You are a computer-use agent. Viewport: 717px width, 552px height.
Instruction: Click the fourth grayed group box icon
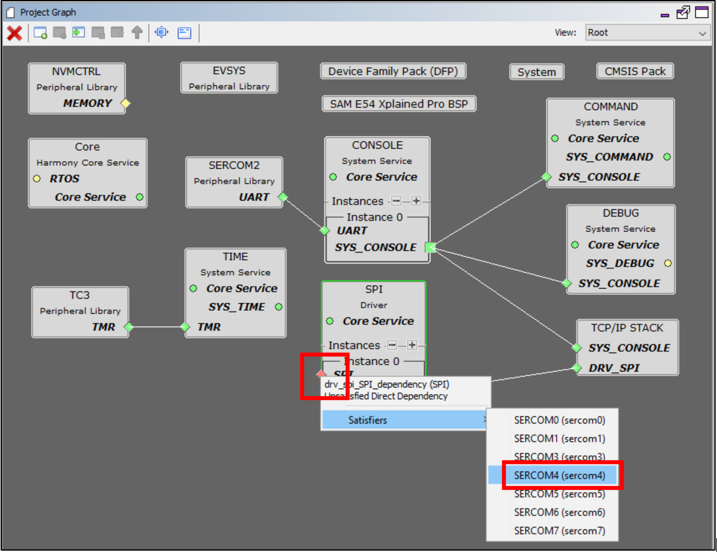pos(98,33)
